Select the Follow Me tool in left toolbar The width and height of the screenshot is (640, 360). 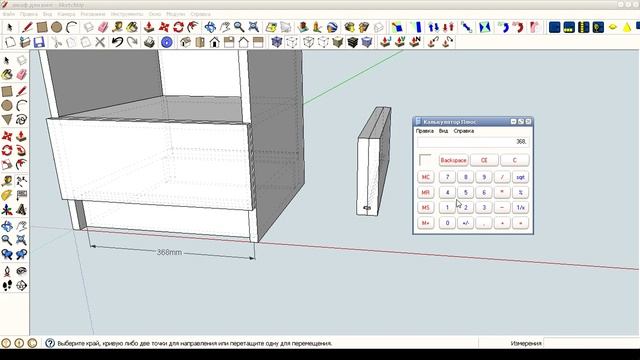tap(21, 150)
